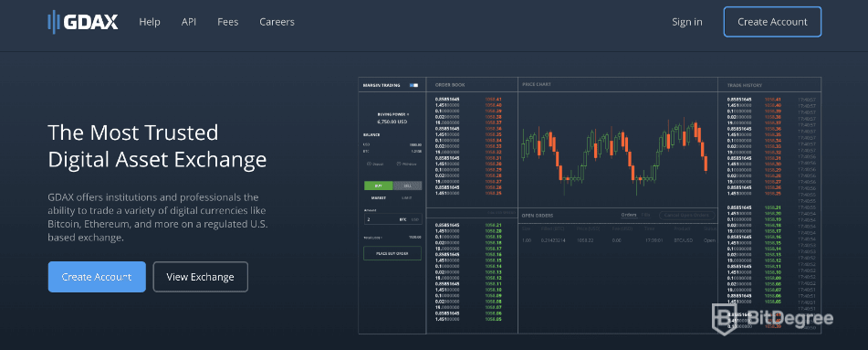The height and width of the screenshot is (350, 868).
Task: Switch to the Orders tab
Action: click(629, 216)
